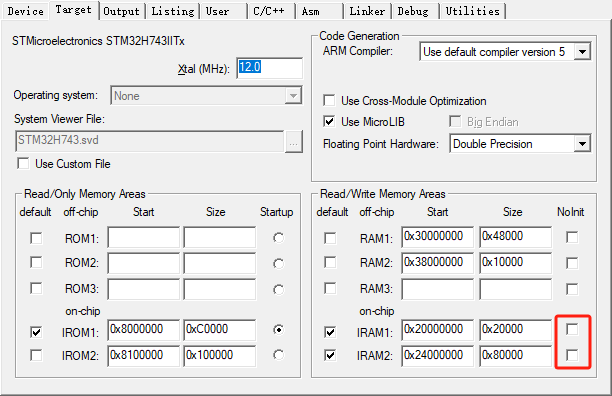Open the Asm tab
The image size is (612, 396).
pyautogui.click(x=319, y=11)
